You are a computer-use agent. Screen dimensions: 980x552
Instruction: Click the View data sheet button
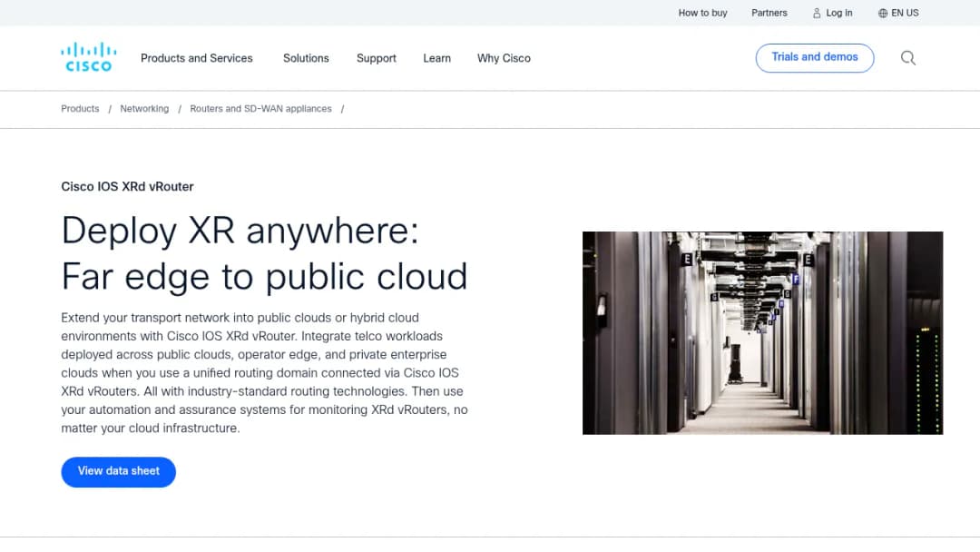coord(118,471)
